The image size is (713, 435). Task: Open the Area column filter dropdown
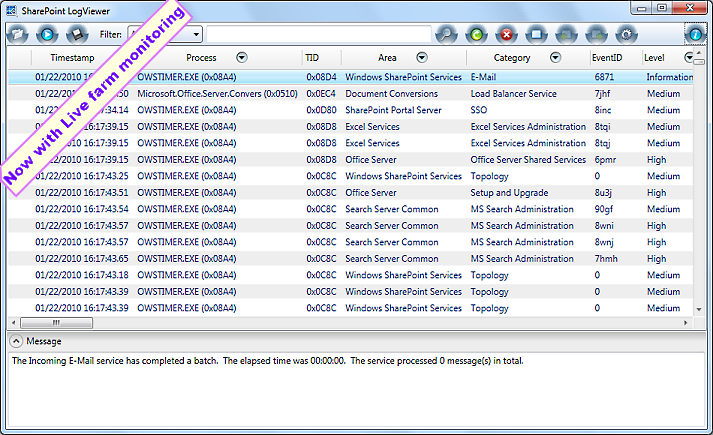(x=422, y=57)
